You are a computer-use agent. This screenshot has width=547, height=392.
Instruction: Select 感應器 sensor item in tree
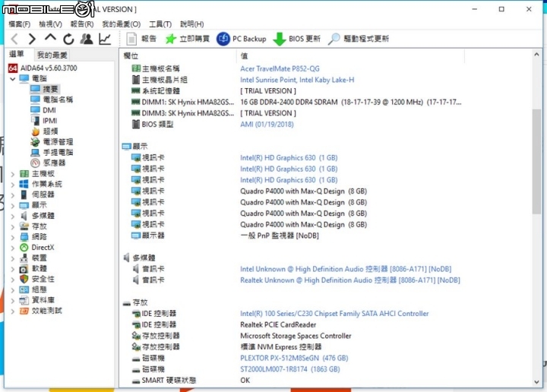click(48, 163)
